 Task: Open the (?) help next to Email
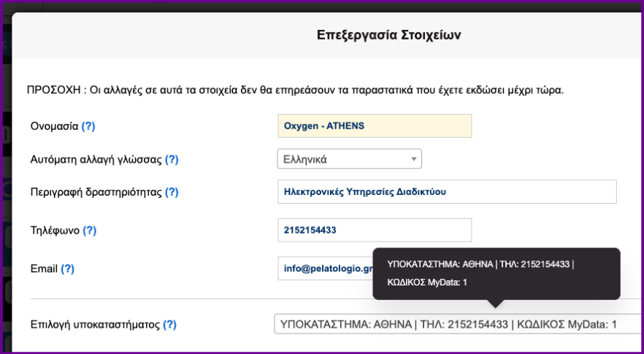coord(67,269)
